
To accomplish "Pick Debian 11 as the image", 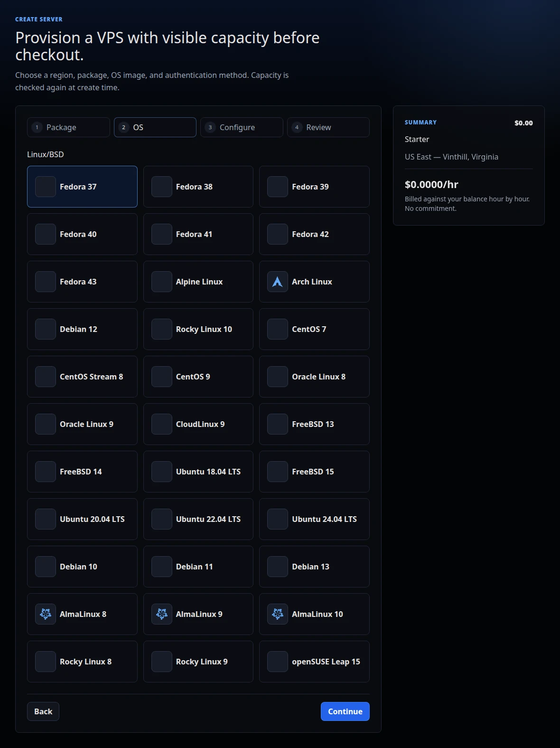I will pos(198,567).
